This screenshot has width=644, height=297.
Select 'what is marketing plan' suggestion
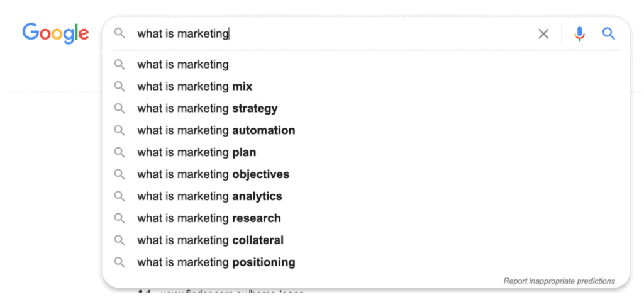click(196, 152)
